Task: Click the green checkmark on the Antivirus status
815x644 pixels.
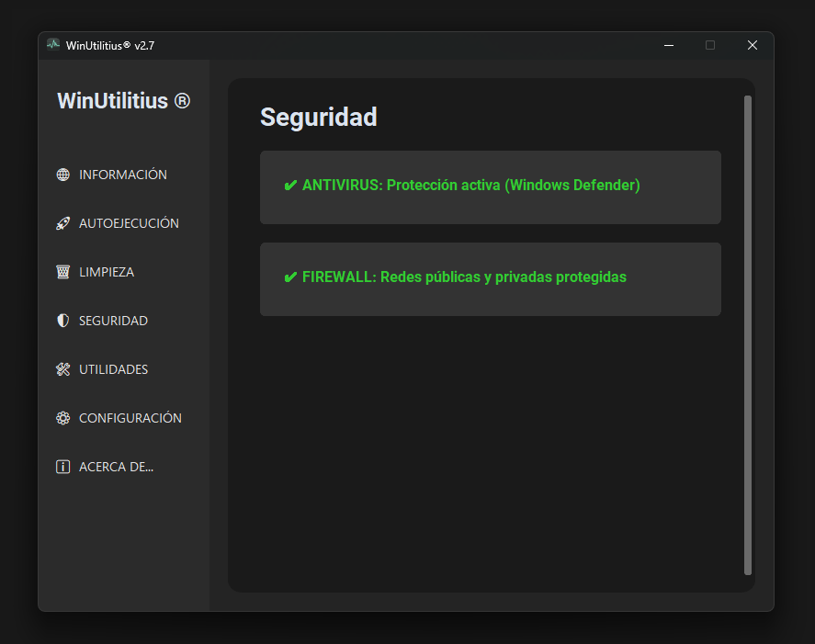Action: pos(290,186)
